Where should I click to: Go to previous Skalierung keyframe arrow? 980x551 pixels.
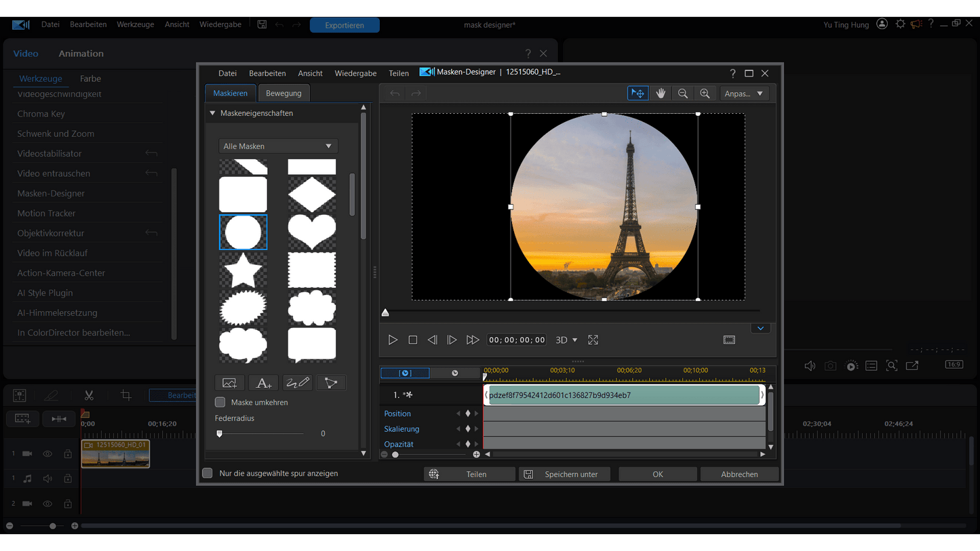[x=458, y=429]
